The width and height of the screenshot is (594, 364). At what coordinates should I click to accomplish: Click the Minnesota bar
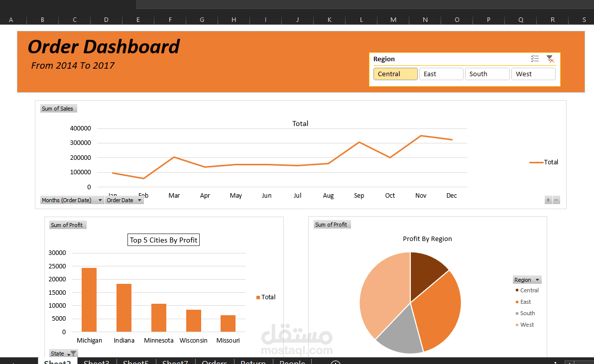[159, 318]
